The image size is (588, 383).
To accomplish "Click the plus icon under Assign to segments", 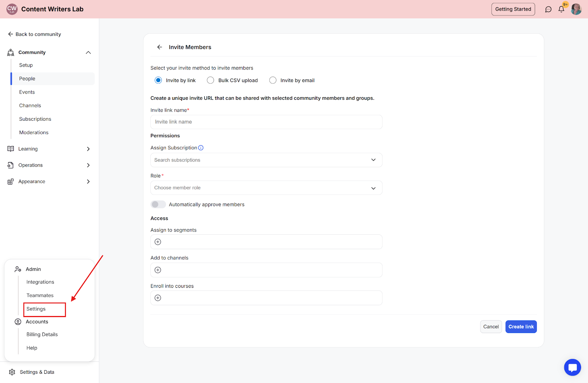I will (158, 242).
